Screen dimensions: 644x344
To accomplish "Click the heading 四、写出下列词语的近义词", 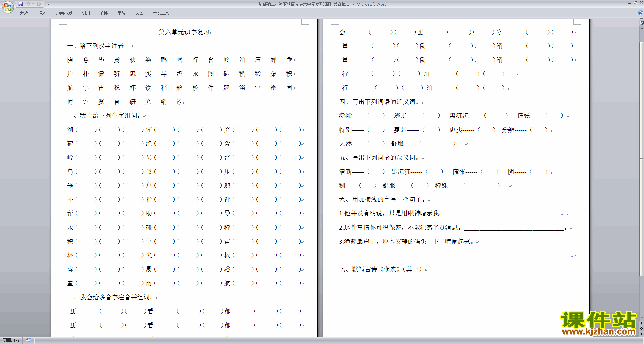I will 379,102.
